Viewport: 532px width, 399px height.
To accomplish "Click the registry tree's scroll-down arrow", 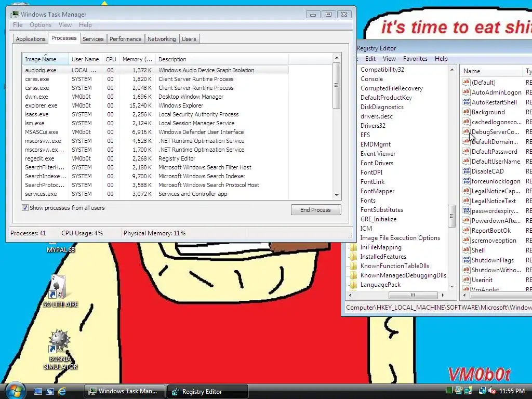I will [x=452, y=286].
